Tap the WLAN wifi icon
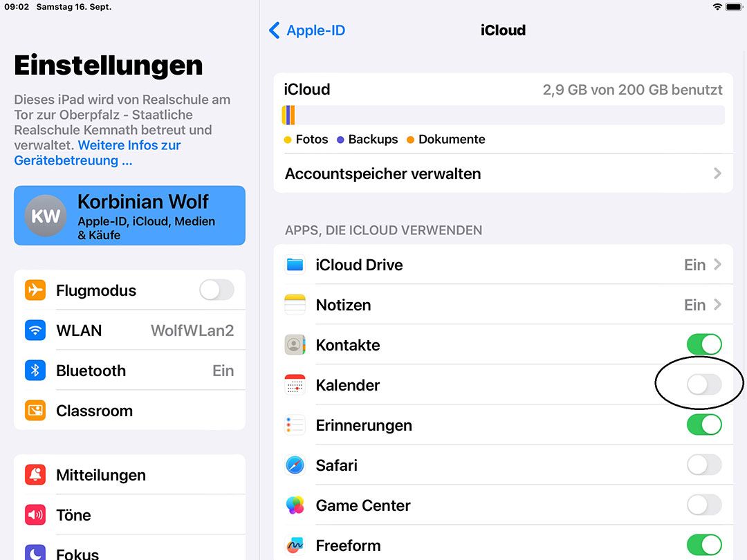 point(35,330)
